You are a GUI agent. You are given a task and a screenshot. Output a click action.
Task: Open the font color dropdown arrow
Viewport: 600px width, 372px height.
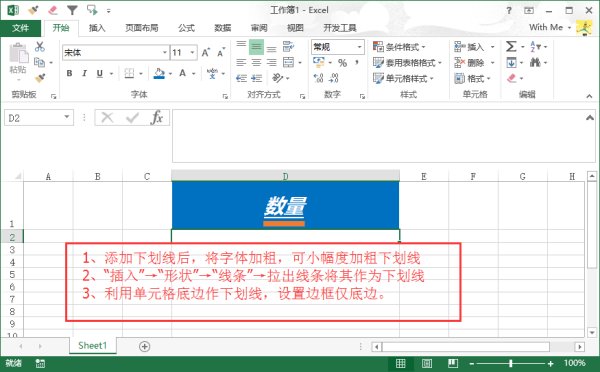click(x=194, y=73)
